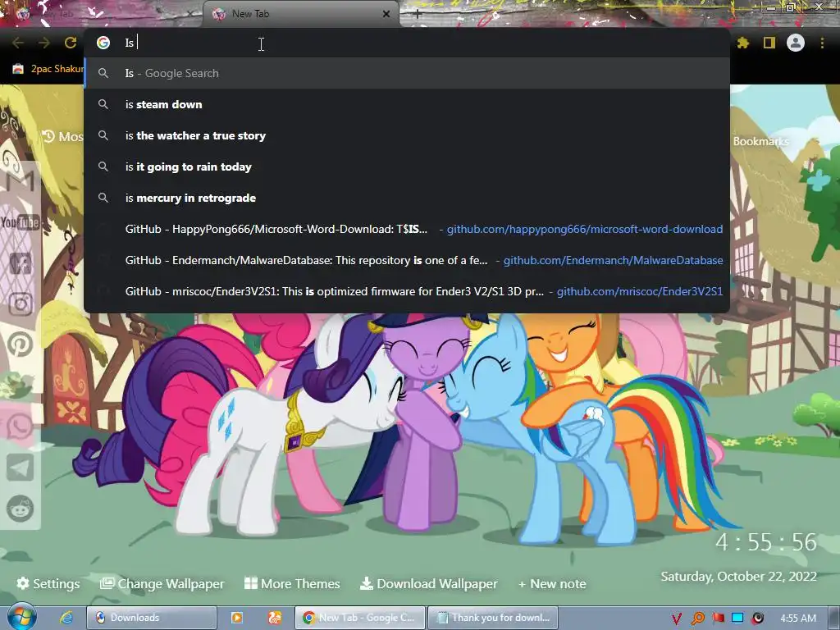Go back with the back arrow

click(x=18, y=43)
